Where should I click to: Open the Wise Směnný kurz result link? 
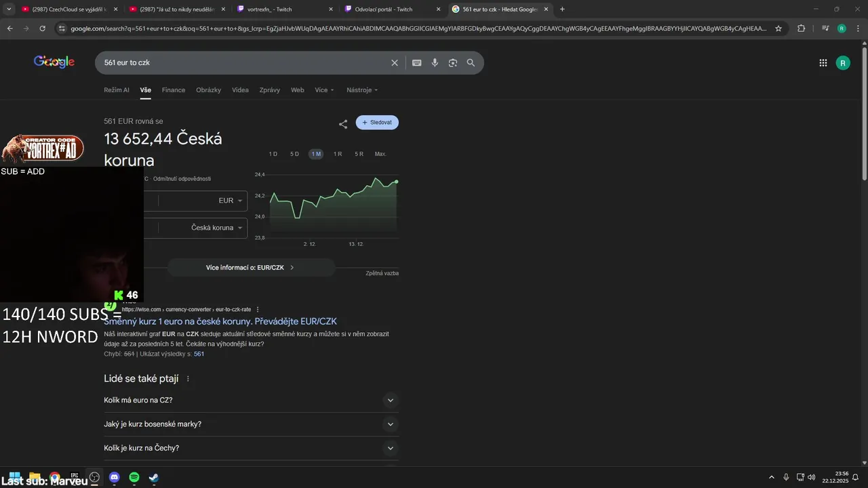click(x=220, y=321)
